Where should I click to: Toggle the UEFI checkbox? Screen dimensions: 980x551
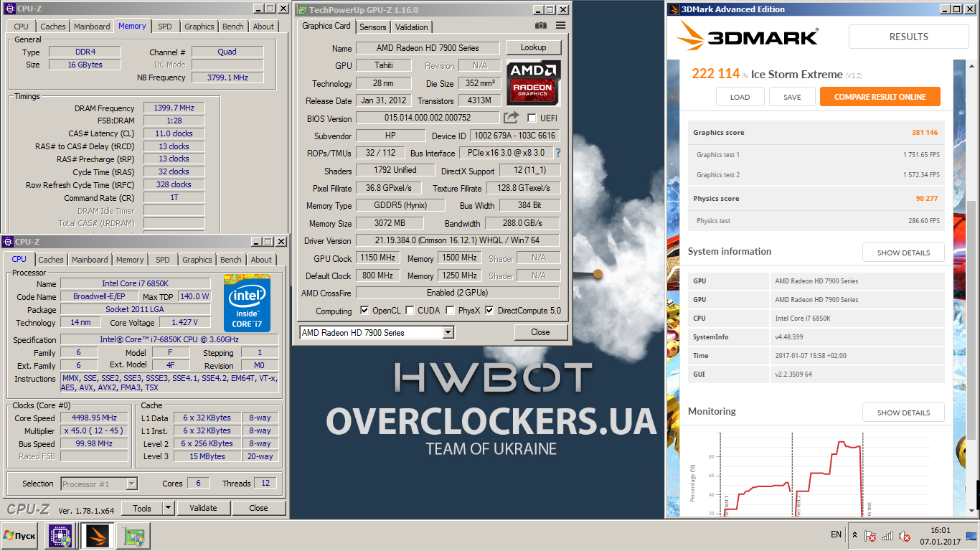(x=532, y=118)
